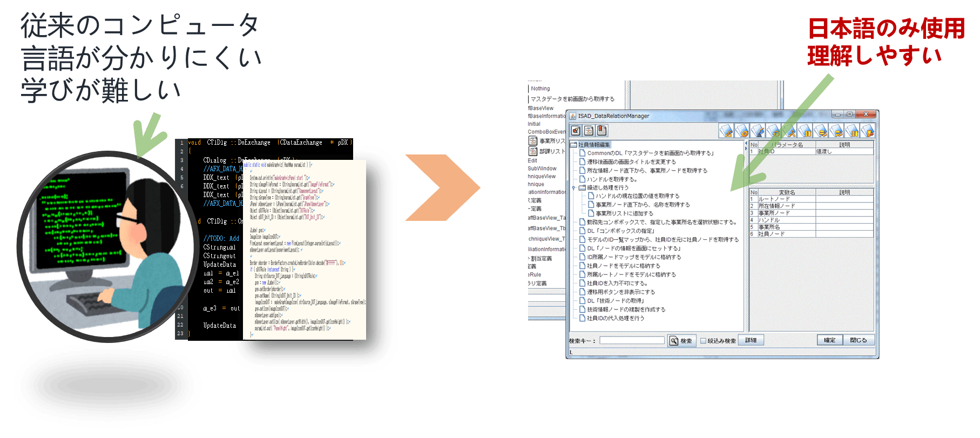Viewport: 980px width, 438px height.
Task: Click the 検索キー text input field
Action: point(632,341)
